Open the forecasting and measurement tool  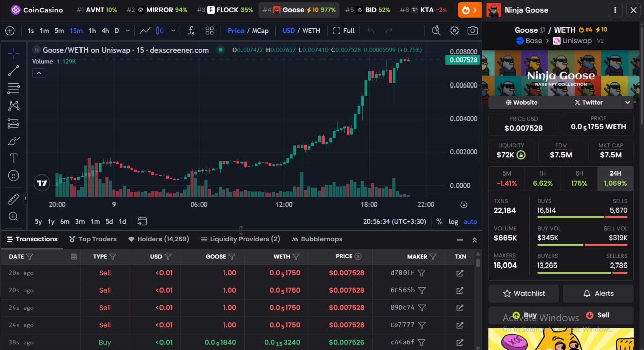click(14, 123)
